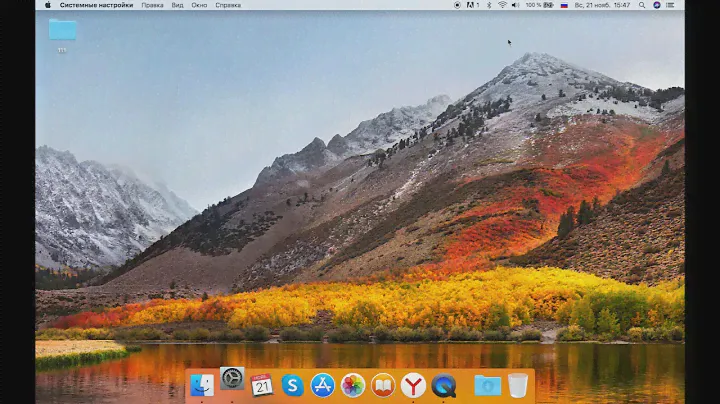The height and width of the screenshot is (404, 720).
Task: Open the Справка menu
Action: click(x=228, y=5)
